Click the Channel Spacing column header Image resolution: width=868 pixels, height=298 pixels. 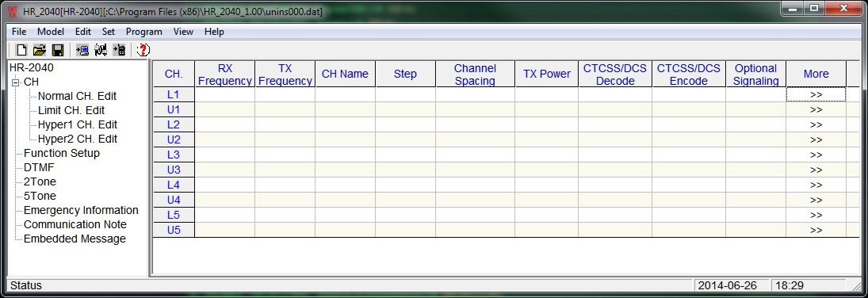click(476, 74)
